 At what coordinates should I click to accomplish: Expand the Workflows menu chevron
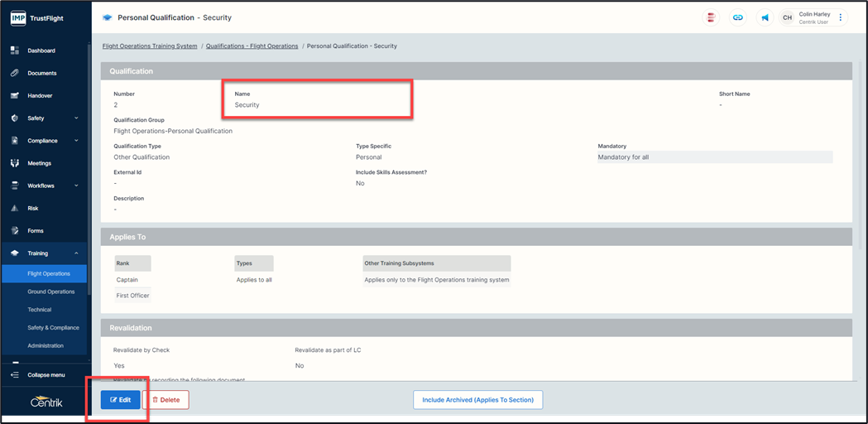coord(76,185)
